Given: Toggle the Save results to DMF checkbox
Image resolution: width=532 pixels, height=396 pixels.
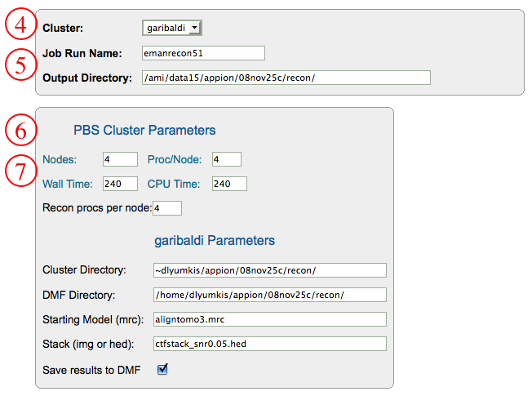Looking at the screenshot, I should point(162,370).
